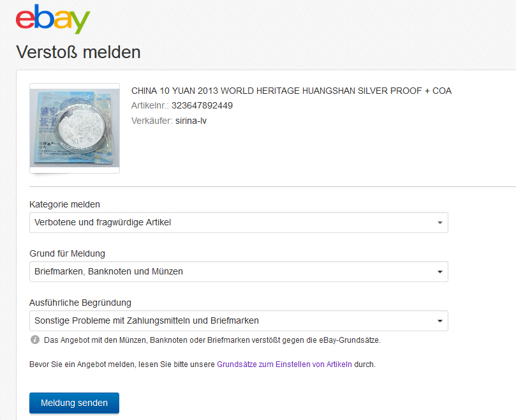Click the seller name sirina-lv
Image resolution: width=516 pixels, height=420 pixels.
(x=191, y=121)
